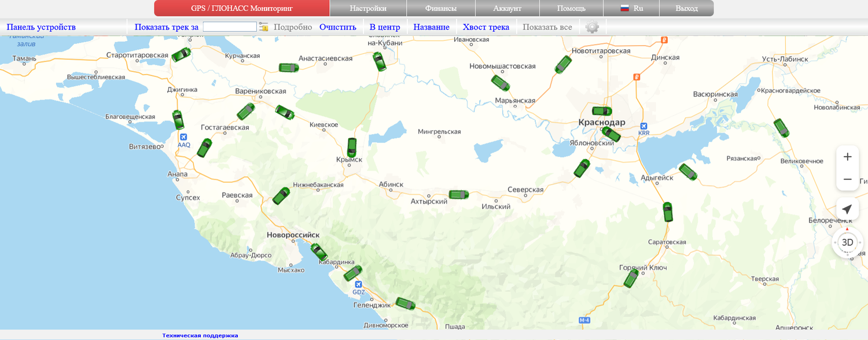Click the Новороссийск city label

pos(293,235)
